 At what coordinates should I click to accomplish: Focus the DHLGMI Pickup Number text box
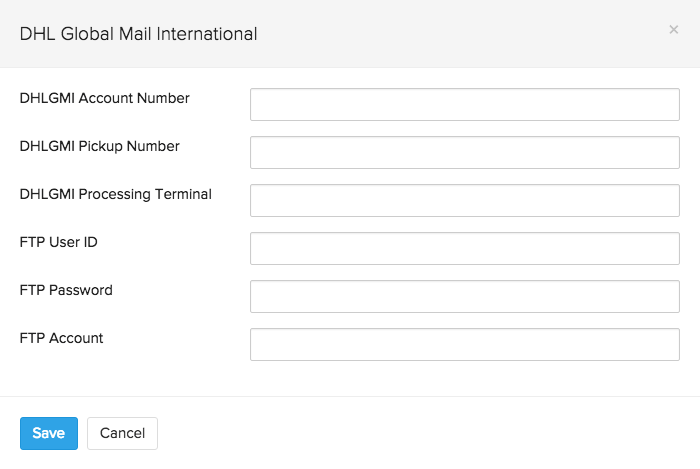tap(464, 152)
